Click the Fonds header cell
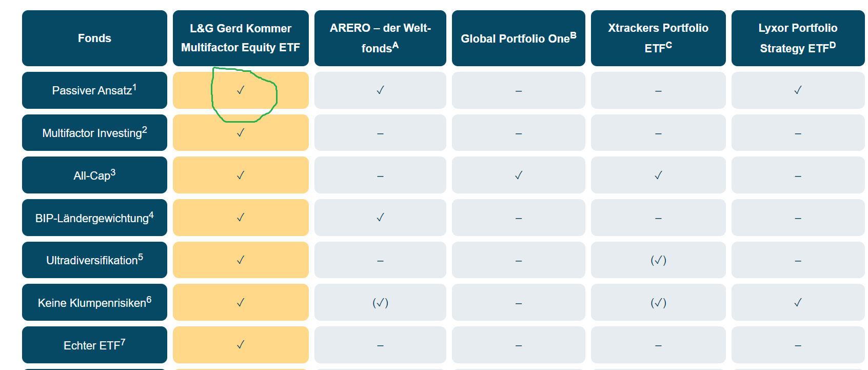 pyautogui.click(x=94, y=38)
